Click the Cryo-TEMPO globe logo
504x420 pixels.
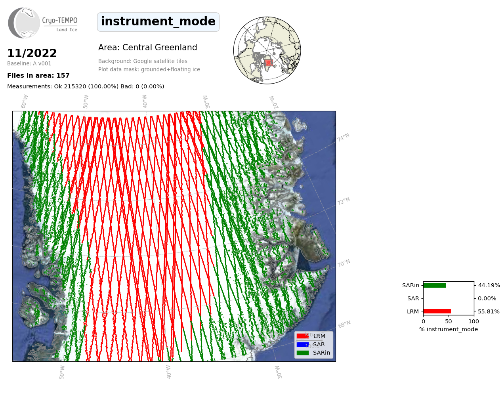[24, 23]
